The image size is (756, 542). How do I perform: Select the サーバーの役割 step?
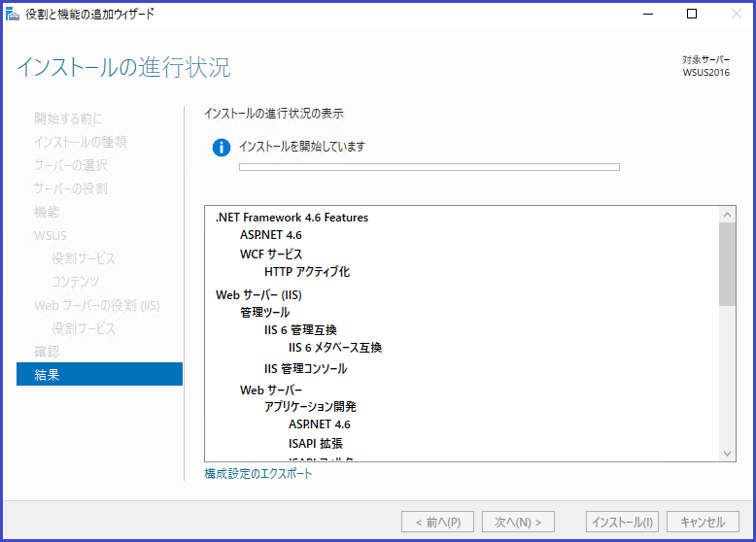tap(71, 188)
